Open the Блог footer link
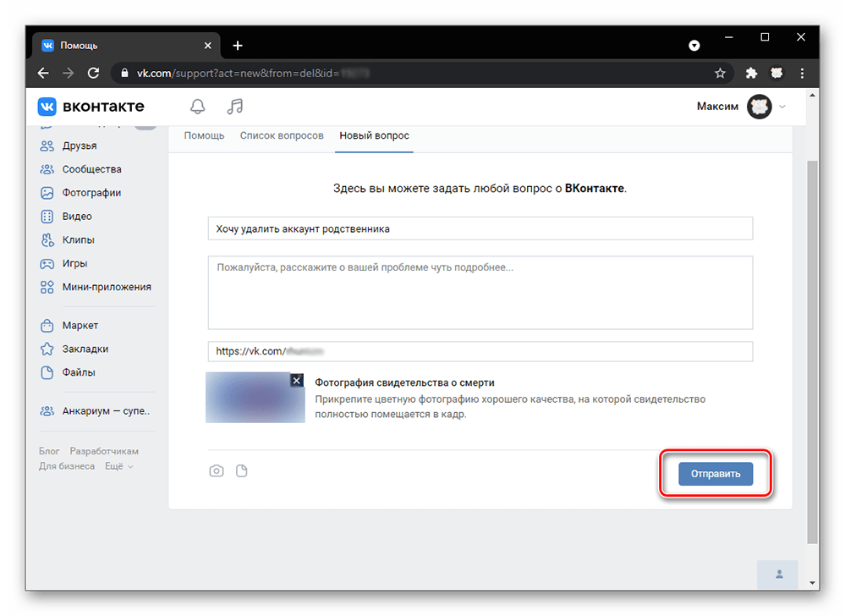 (x=49, y=451)
